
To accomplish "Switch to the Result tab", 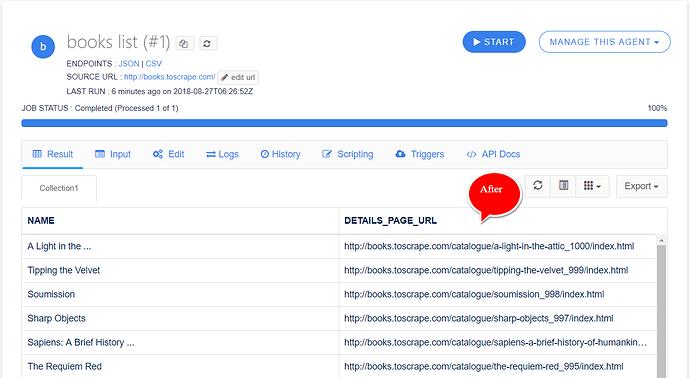I will click(53, 154).
